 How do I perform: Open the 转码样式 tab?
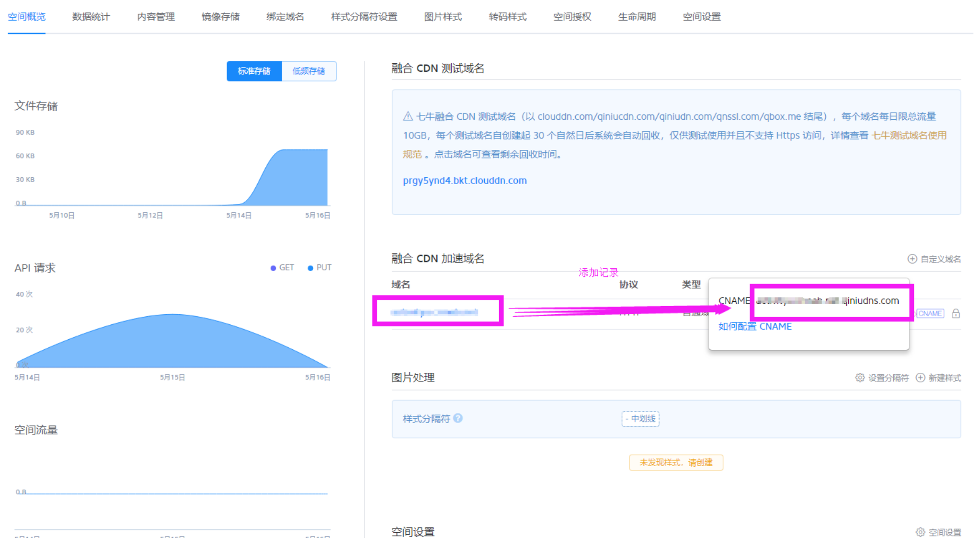click(508, 17)
